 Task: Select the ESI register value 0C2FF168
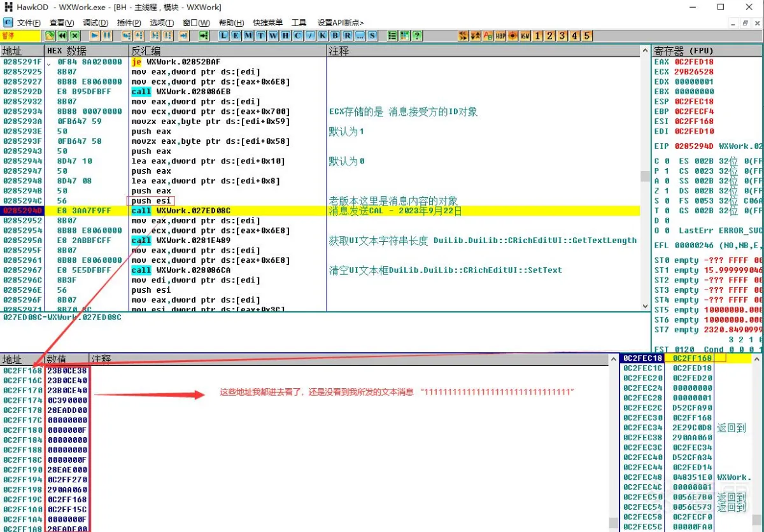tap(694, 122)
